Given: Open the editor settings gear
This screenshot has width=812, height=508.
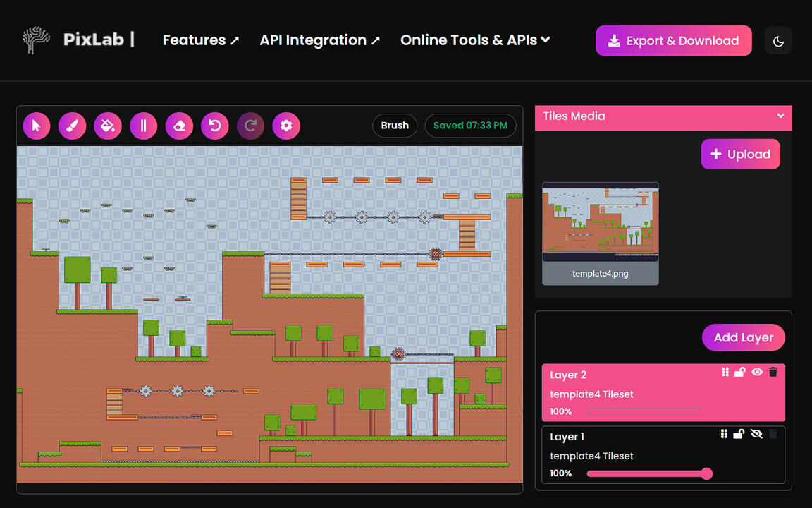Looking at the screenshot, I should (x=286, y=125).
